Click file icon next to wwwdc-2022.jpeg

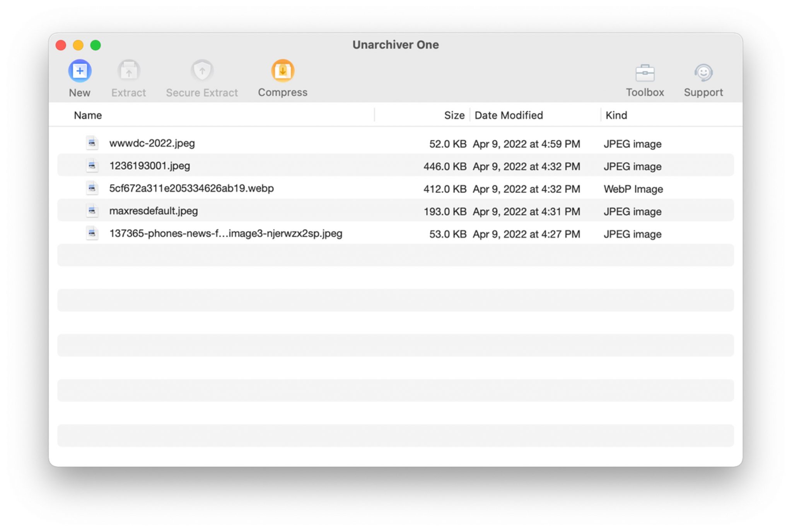click(x=92, y=143)
